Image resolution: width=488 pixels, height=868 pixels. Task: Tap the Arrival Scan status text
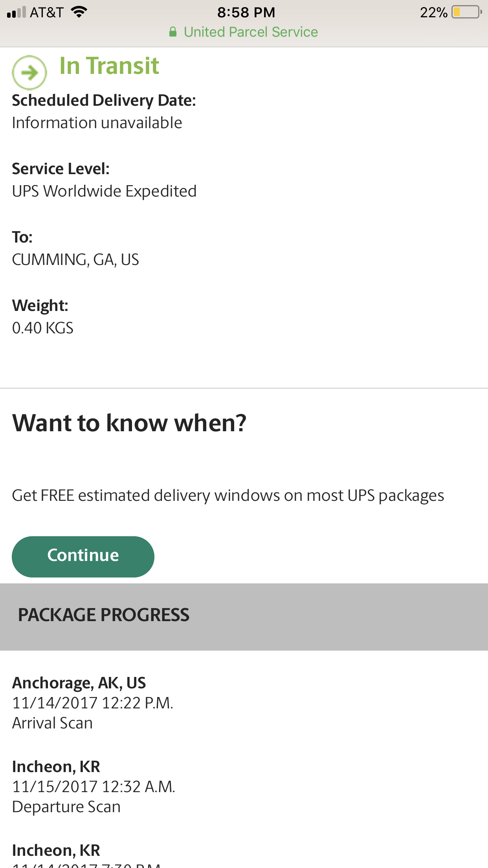point(52,723)
